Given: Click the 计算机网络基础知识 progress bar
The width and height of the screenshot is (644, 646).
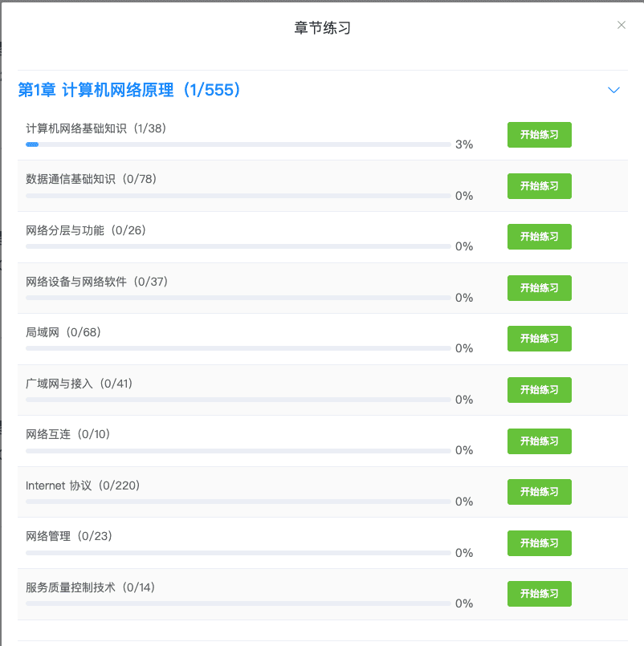Looking at the screenshot, I should (238, 144).
